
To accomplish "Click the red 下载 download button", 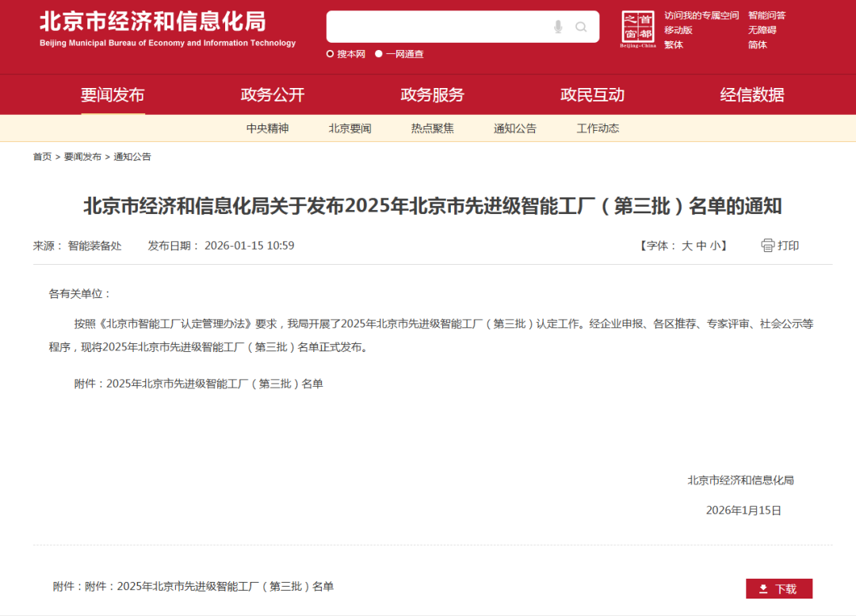I will tap(779, 589).
